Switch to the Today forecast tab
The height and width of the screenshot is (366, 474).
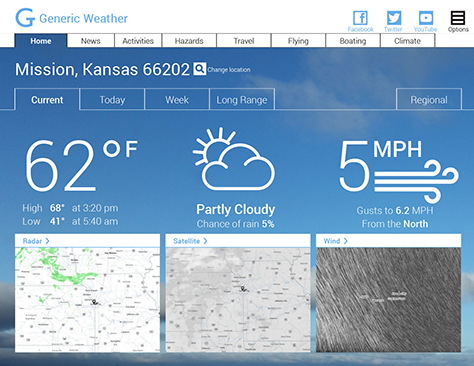(112, 99)
